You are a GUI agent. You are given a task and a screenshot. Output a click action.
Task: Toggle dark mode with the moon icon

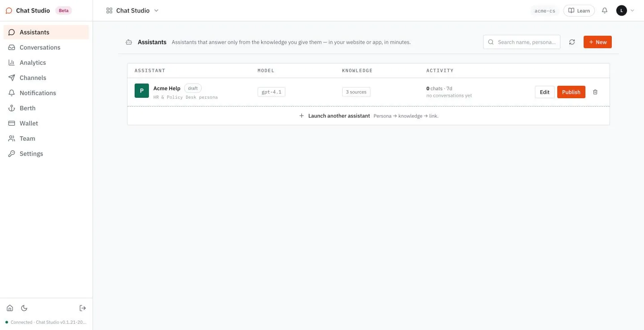pyautogui.click(x=24, y=308)
